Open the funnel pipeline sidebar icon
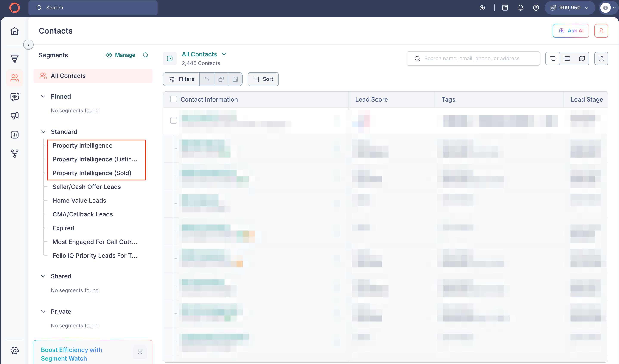This screenshot has width=619, height=364. tap(14, 59)
